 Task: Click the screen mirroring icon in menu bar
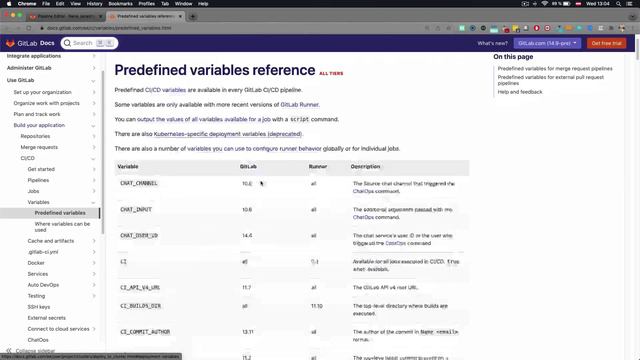pyautogui.click(x=525, y=4)
